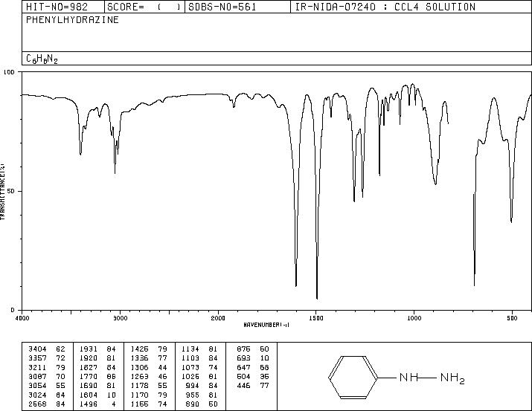This screenshot has height=411, width=532.
Task: Click the 500 x-axis tick label
Action: point(512,318)
